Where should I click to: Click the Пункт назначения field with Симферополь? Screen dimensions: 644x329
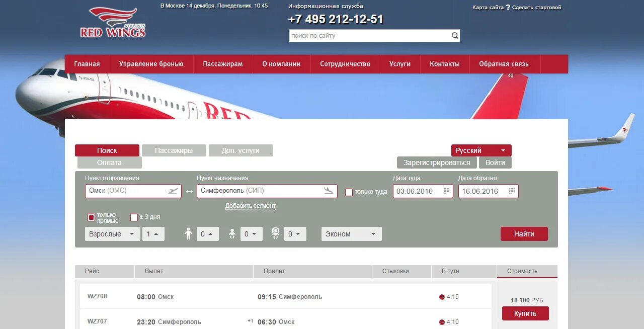tap(267, 191)
